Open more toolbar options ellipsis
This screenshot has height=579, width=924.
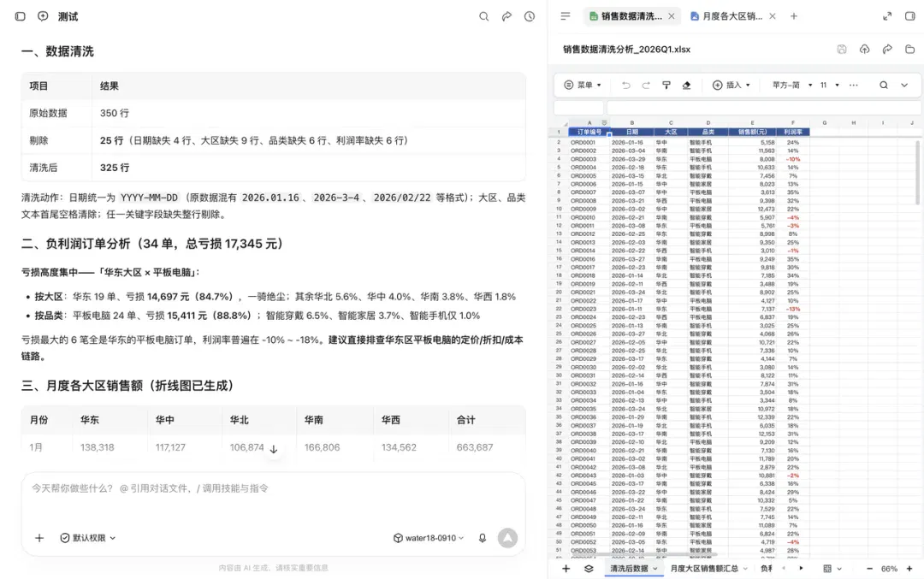pos(853,86)
